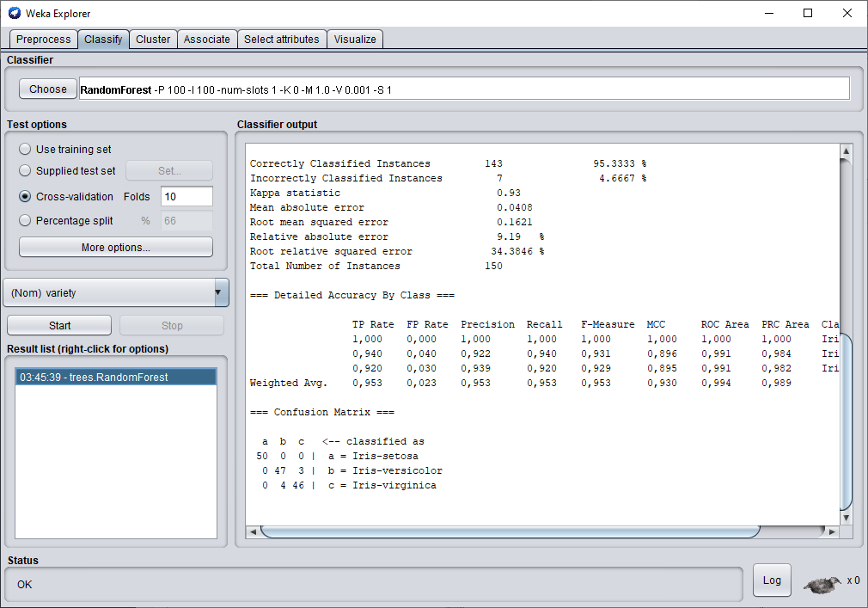This screenshot has height=608, width=868.
Task: Open the (Nom) variety class dropdown
Action: (x=116, y=293)
